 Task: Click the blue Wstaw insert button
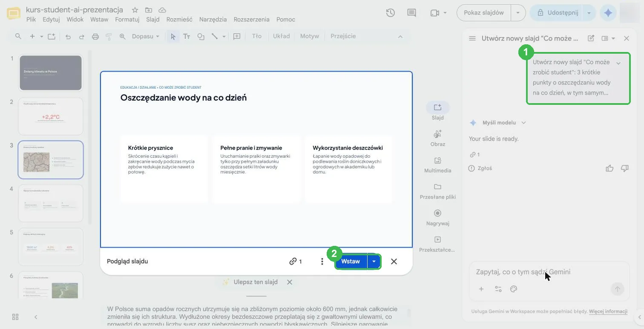point(351,261)
